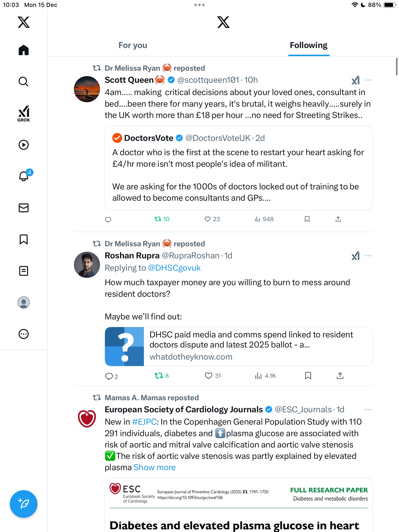Switch to the For you tab

[133, 45]
